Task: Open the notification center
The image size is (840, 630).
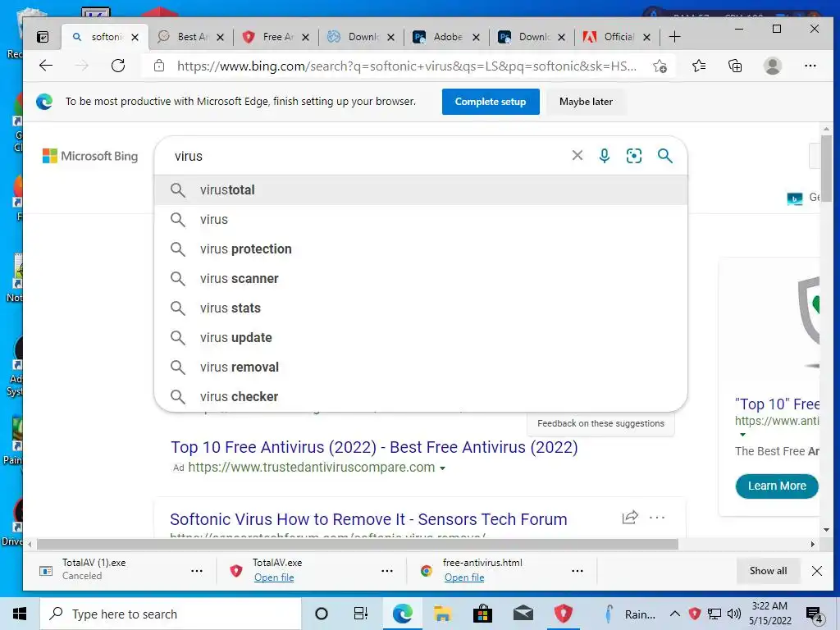Action: (815, 615)
